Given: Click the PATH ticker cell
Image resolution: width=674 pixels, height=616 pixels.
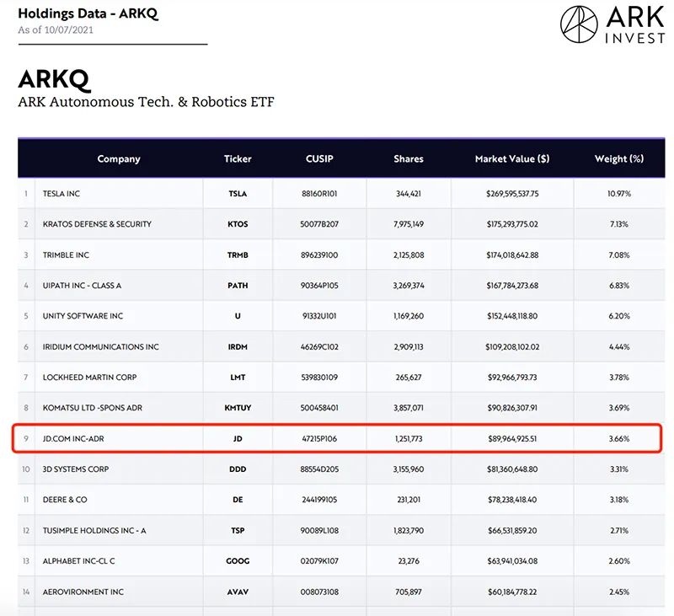Looking at the screenshot, I should (x=238, y=286).
